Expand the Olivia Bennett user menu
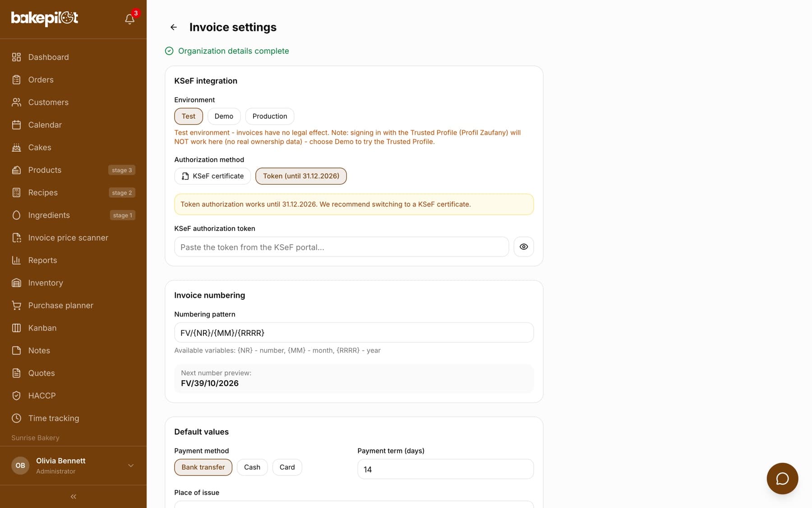The width and height of the screenshot is (812, 508). point(73,466)
